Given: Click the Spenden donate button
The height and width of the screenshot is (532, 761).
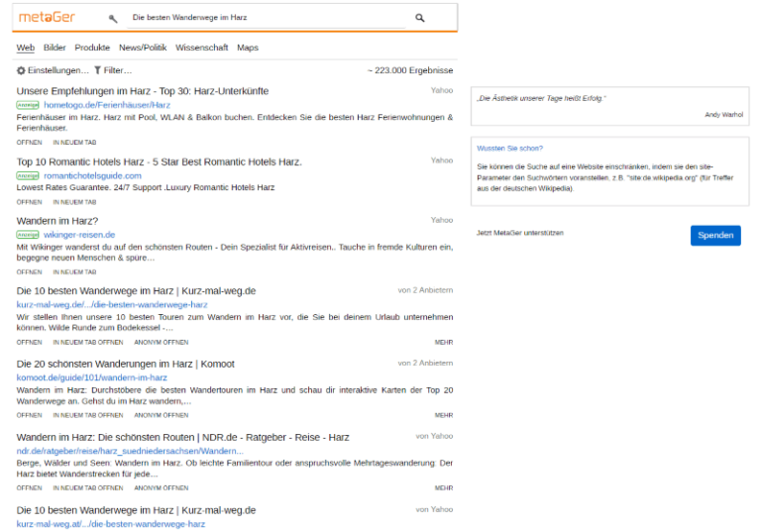Looking at the screenshot, I should pyautogui.click(x=715, y=236).
